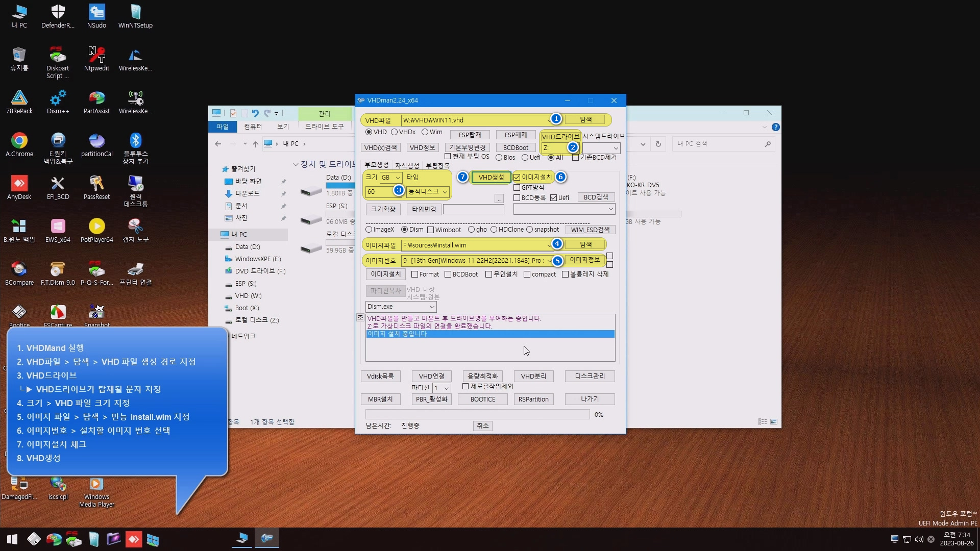Open the 보기 ribbon tab in Explorer
This screenshot has height=551, width=980.
pos(283,127)
